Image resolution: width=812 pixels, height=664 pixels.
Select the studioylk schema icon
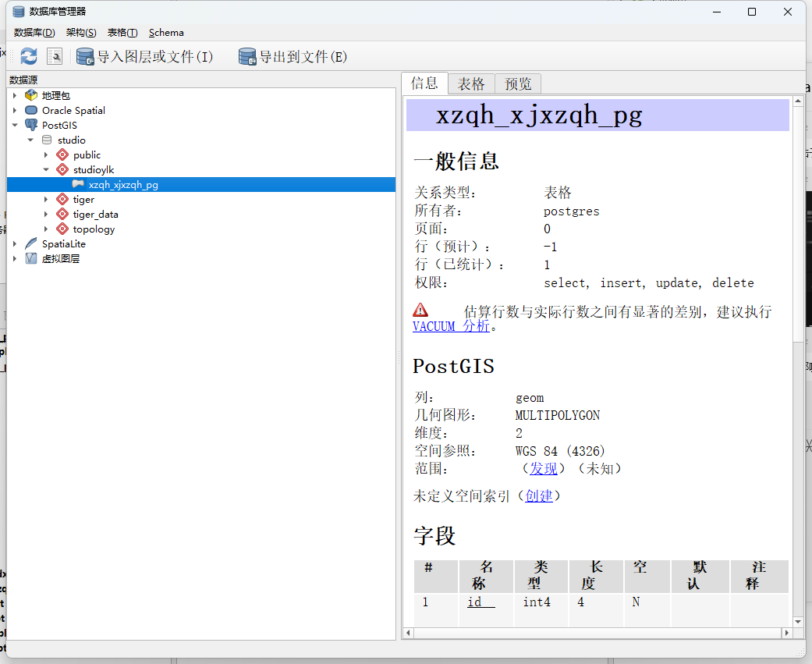click(x=62, y=169)
